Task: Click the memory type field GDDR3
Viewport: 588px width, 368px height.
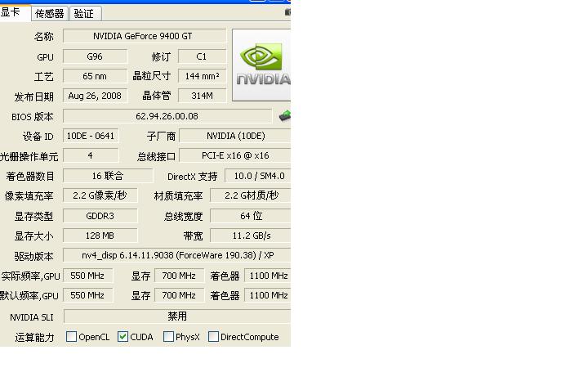Action: (x=100, y=216)
